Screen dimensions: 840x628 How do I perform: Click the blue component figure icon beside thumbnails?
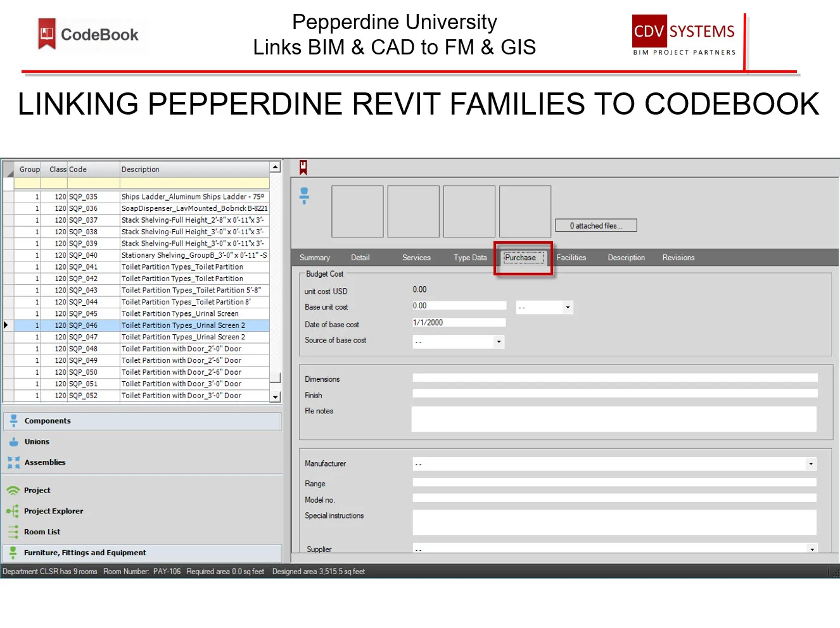[304, 196]
